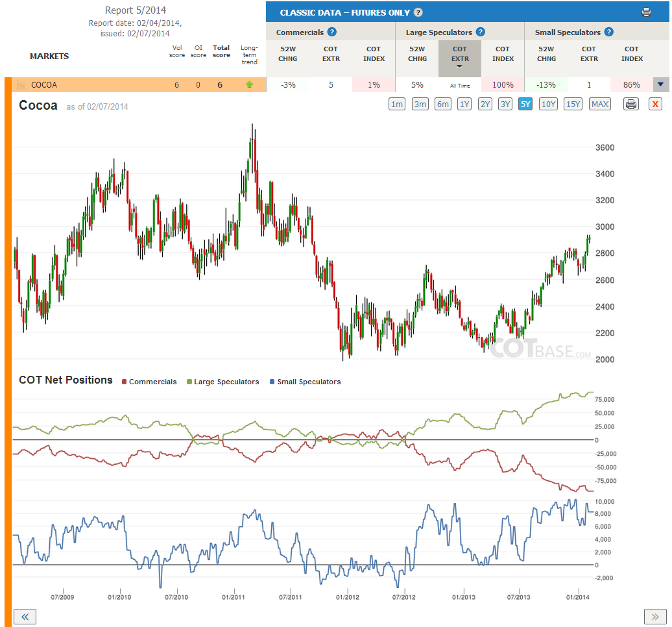The height and width of the screenshot is (627, 672).
Task: Toggle Commercials series in legend
Action: coord(149,382)
